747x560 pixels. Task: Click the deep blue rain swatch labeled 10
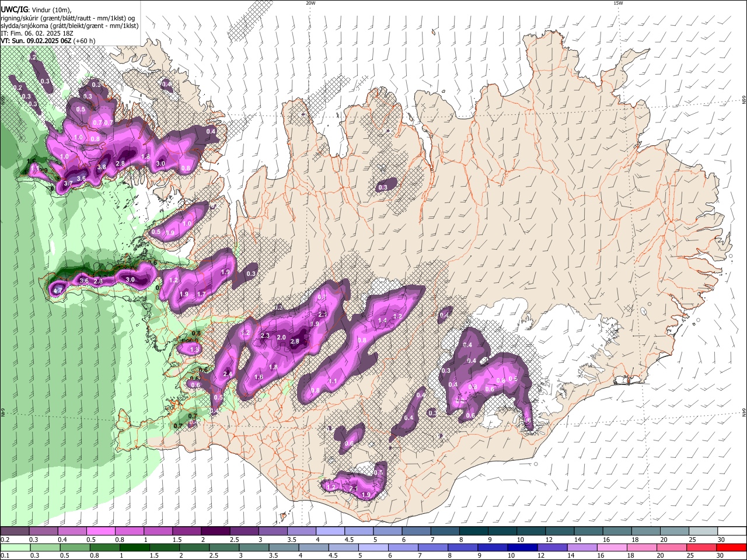pos(521,547)
